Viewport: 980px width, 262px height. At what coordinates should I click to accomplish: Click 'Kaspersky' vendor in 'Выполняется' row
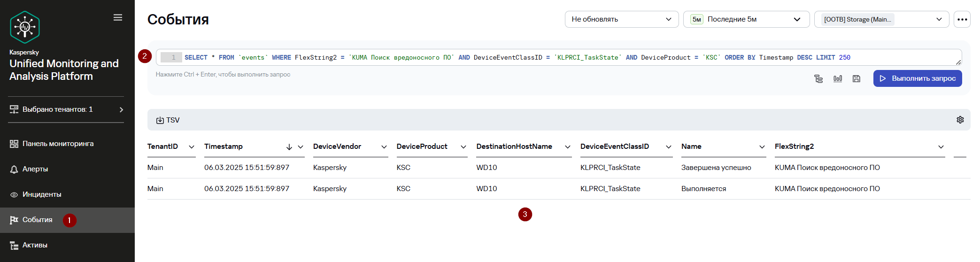330,189
